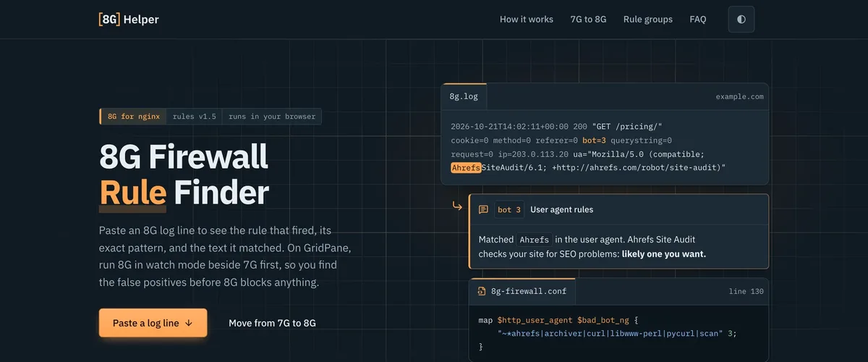Click the example.com label
Viewport: 868px width, 362px height.
[739, 96]
